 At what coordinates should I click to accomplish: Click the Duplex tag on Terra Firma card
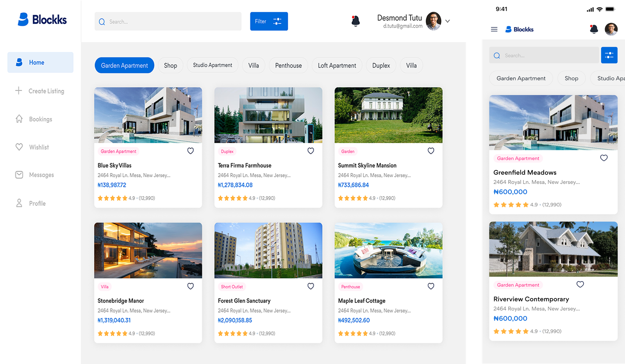[227, 151]
